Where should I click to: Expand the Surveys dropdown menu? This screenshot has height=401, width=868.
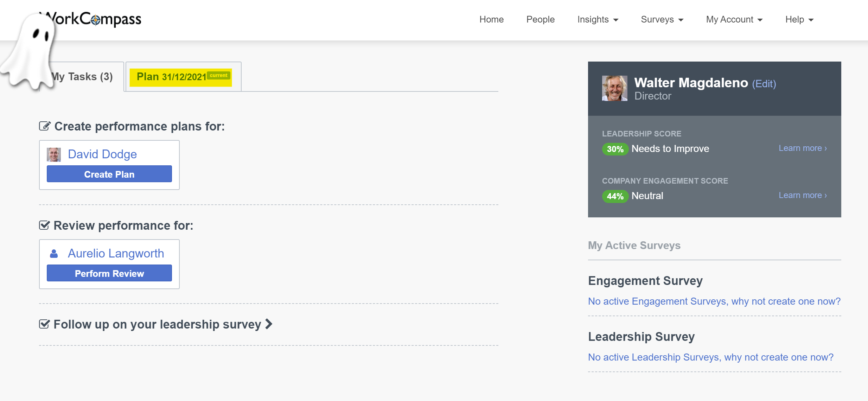click(662, 20)
